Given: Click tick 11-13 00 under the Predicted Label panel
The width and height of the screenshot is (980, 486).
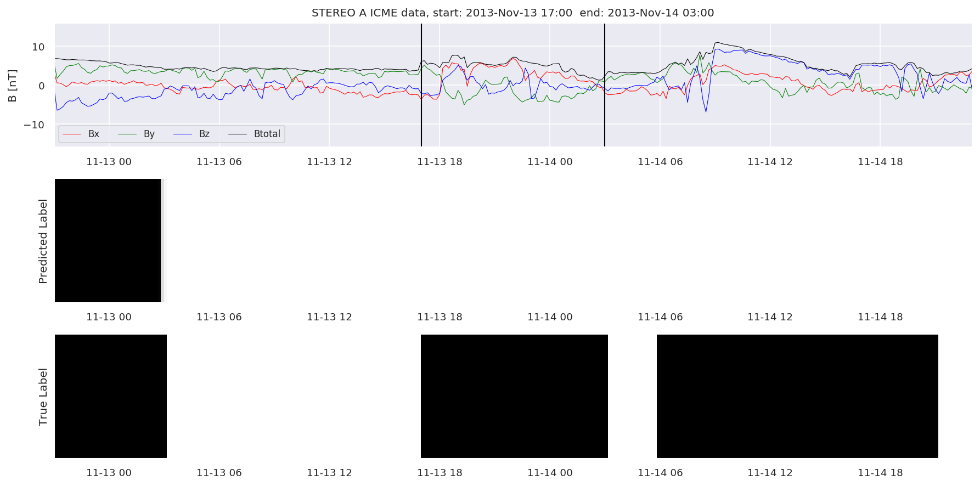Looking at the screenshot, I should point(109,317).
